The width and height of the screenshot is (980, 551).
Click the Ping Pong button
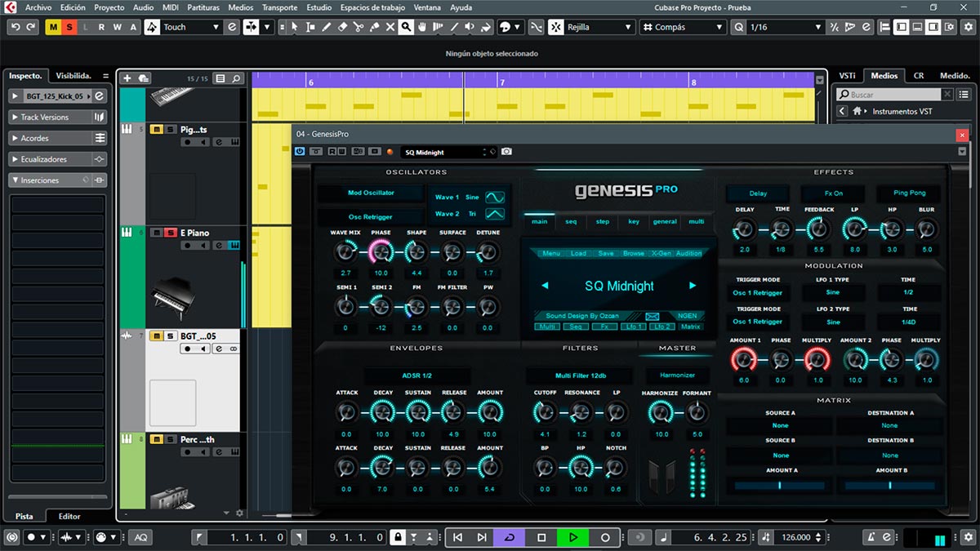[909, 193]
